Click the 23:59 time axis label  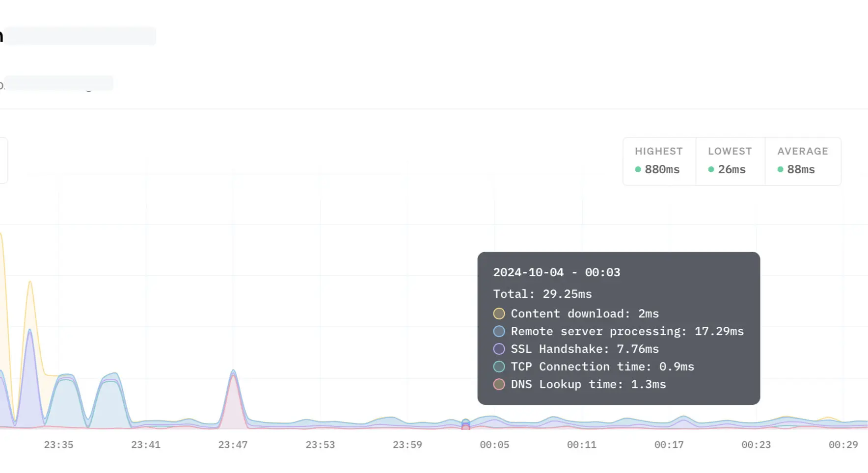(x=407, y=445)
